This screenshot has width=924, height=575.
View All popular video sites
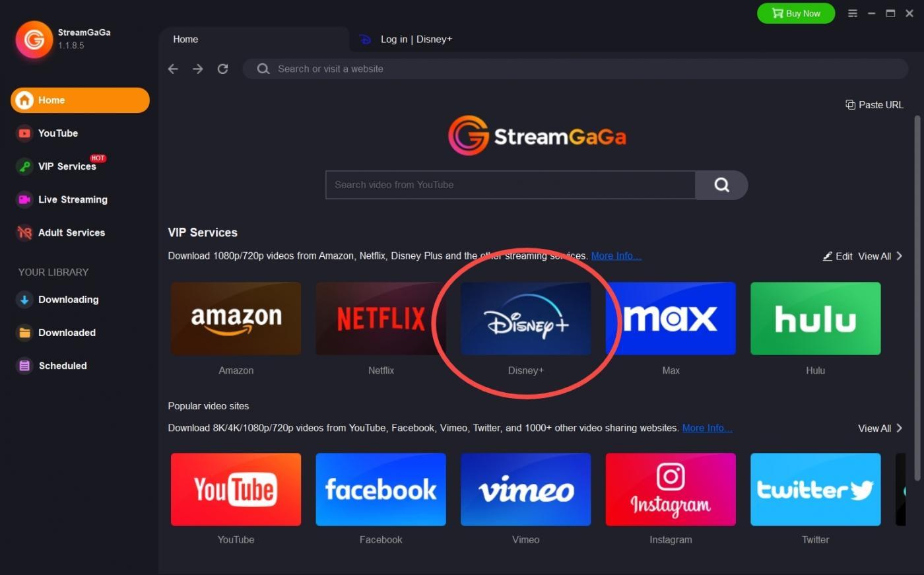[x=880, y=428]
